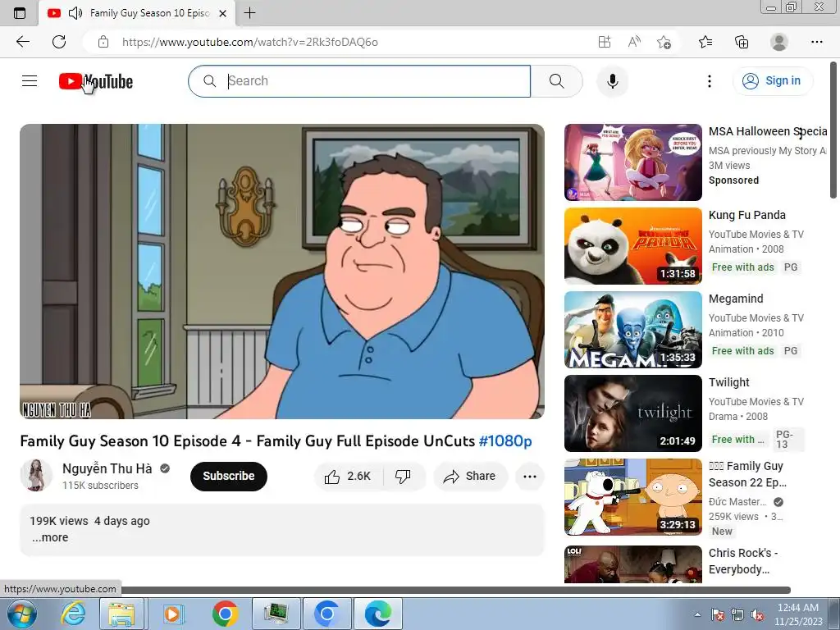Image resolution: width=840 pixels, height=630 pixels.
Task: Click the tray network icon
Action: 737,614
